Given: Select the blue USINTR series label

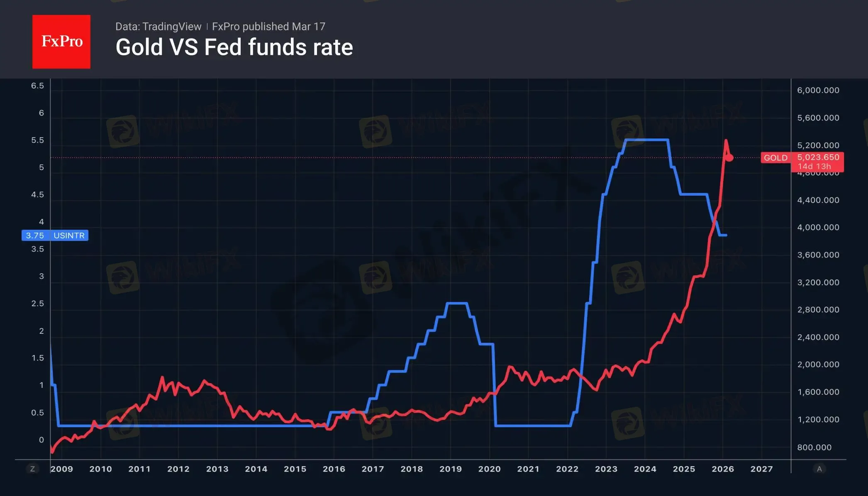Looking at the screenshot, I should (x=69, y=236).
